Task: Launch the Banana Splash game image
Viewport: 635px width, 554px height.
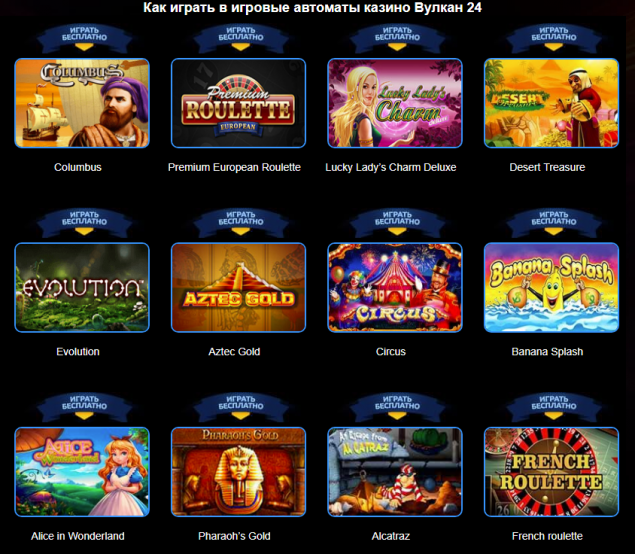Action: pos(552,288)
